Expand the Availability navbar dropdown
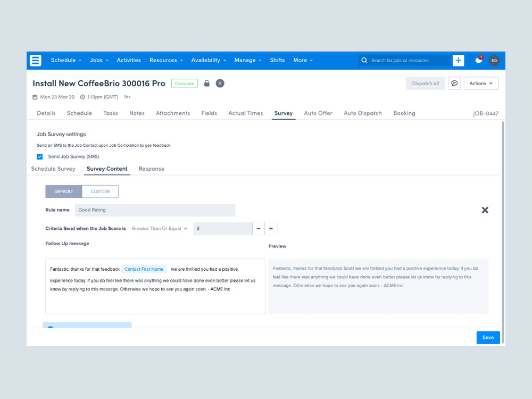532x399 pixels. (x=209, y=60)
